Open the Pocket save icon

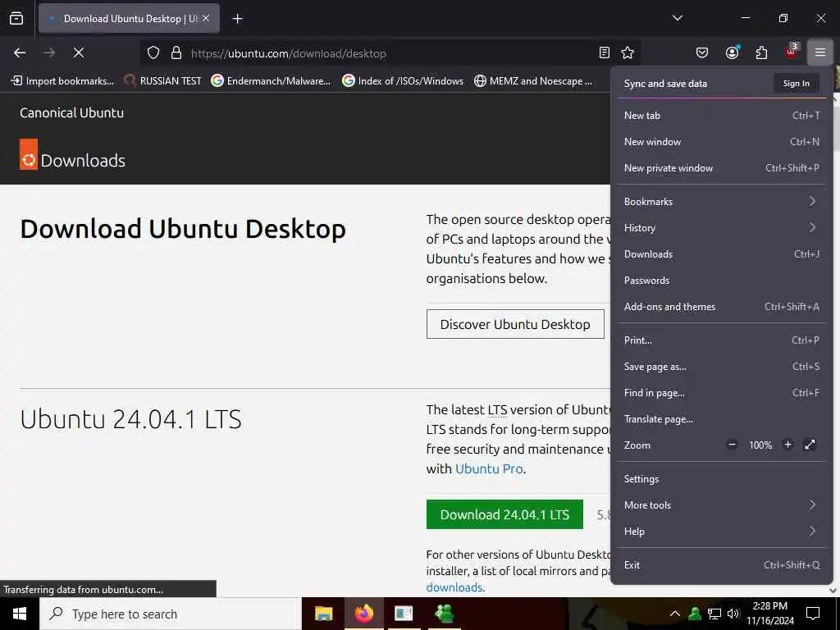(x=702, y=52)
